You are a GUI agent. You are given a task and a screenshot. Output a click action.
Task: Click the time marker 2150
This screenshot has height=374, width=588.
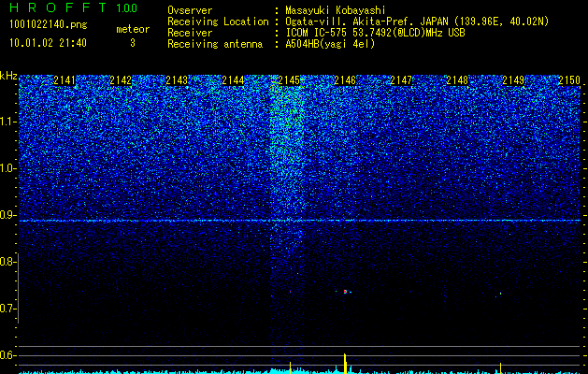click(569, 80)
